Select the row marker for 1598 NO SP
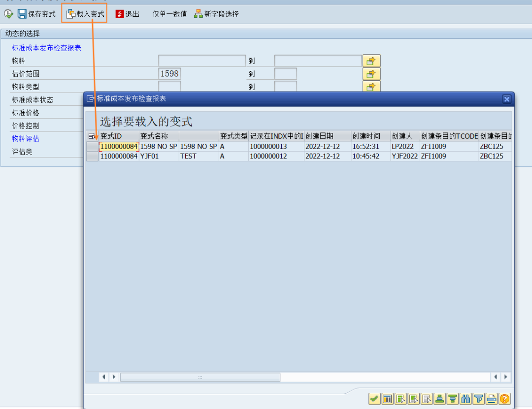The height and width of the screenshot is (409, 532). point(92,147)
